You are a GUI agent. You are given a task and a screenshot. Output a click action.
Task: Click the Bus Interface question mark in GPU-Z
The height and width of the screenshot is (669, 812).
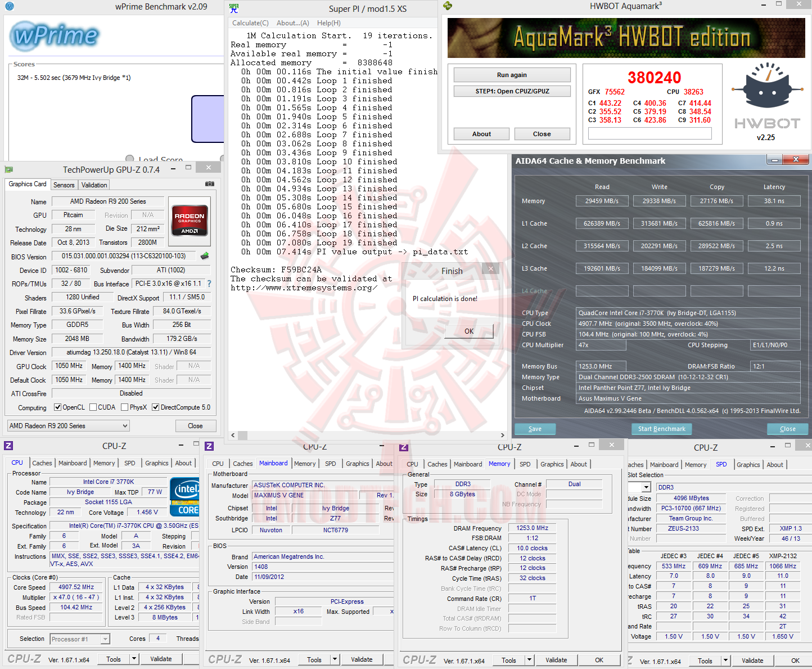209,284
